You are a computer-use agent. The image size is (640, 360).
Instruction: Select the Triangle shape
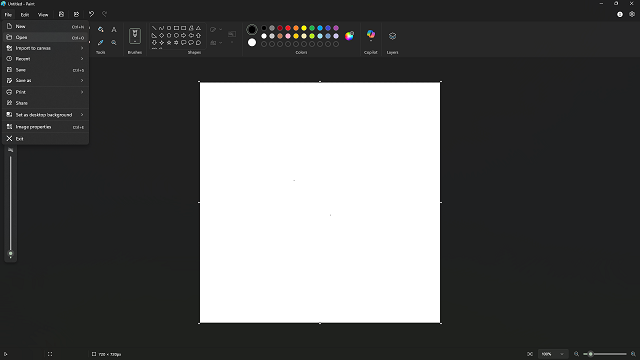(198, 28)
